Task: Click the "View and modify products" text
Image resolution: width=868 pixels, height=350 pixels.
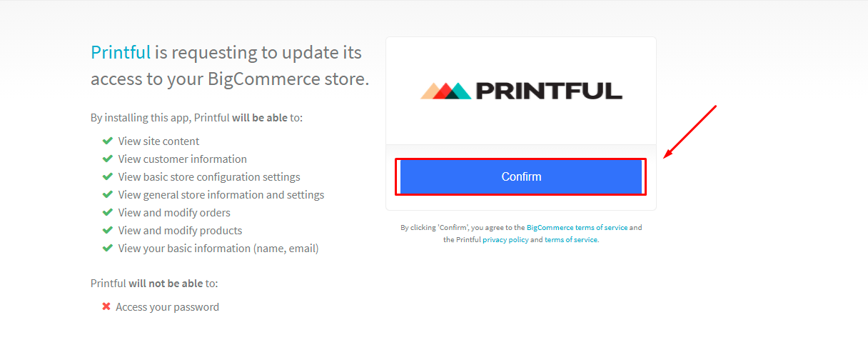Action: pos(180,231)
